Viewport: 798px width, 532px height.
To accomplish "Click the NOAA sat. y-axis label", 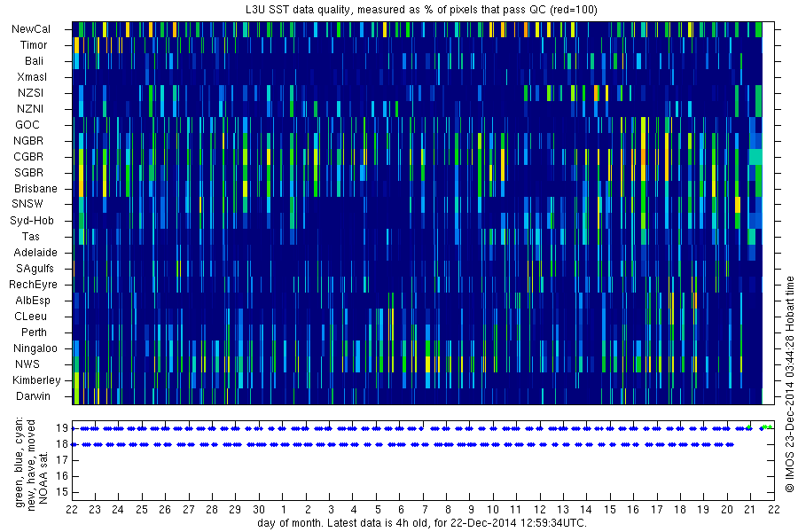I will [x=43, y=477].
